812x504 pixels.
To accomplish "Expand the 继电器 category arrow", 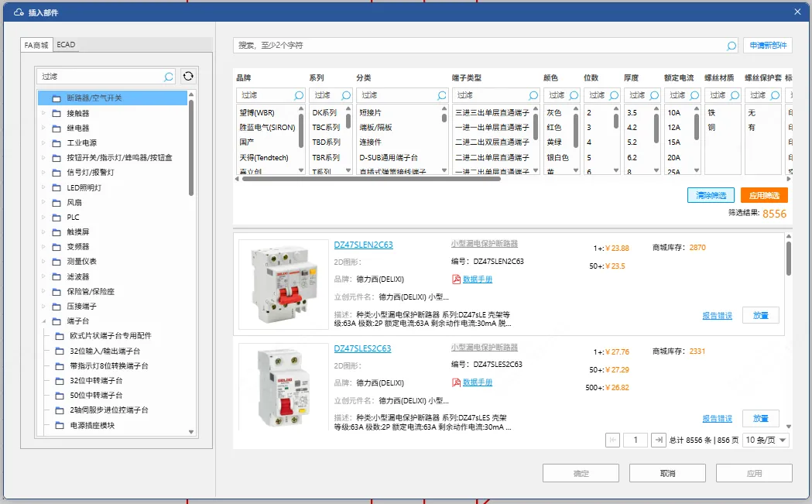I will click(x=43, y=128).
